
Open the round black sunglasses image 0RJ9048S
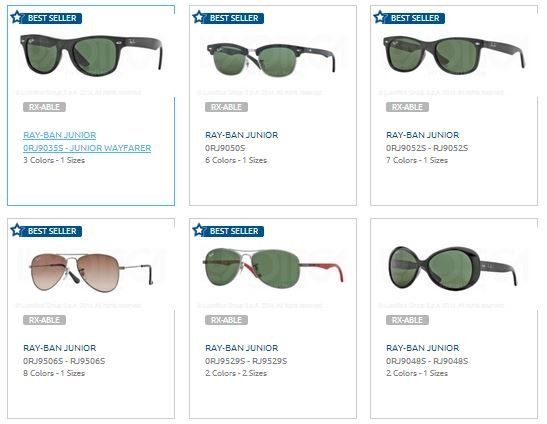pos(453,268)
